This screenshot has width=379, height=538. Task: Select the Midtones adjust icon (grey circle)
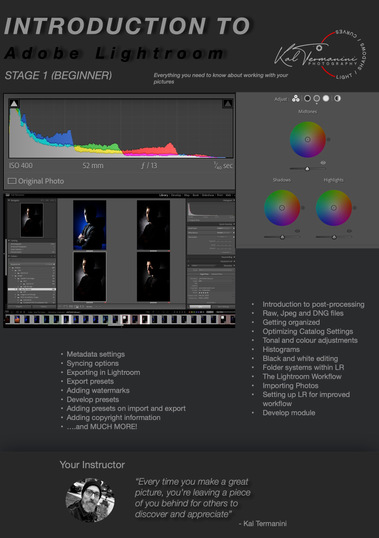pos(317,99)
